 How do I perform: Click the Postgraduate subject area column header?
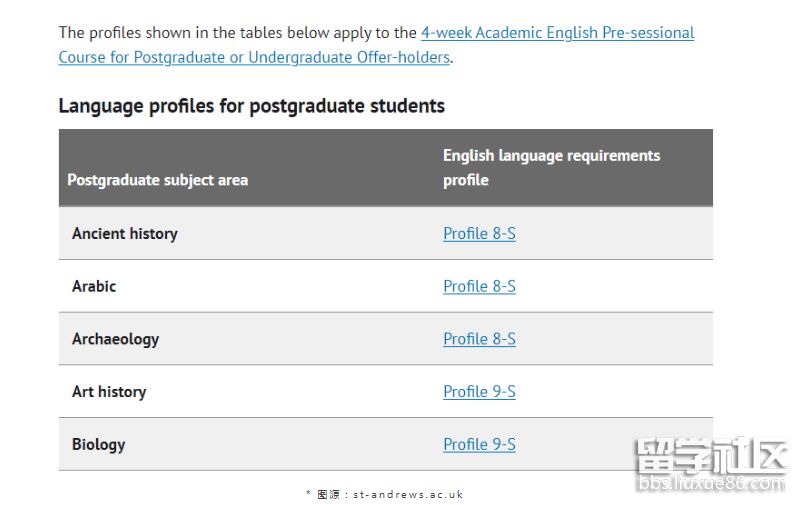point(157,180)
